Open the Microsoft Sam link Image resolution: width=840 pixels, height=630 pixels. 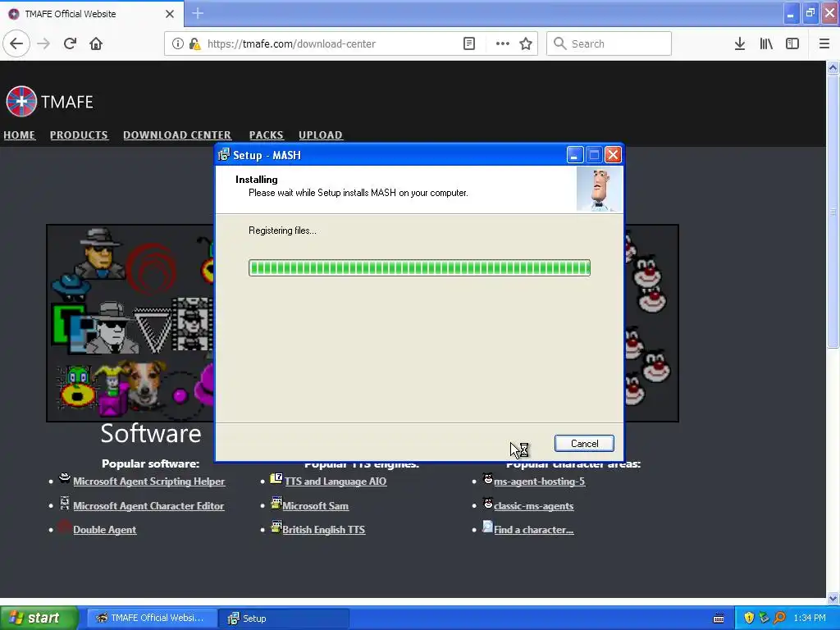pyautogui.click(x=316, y=505)
